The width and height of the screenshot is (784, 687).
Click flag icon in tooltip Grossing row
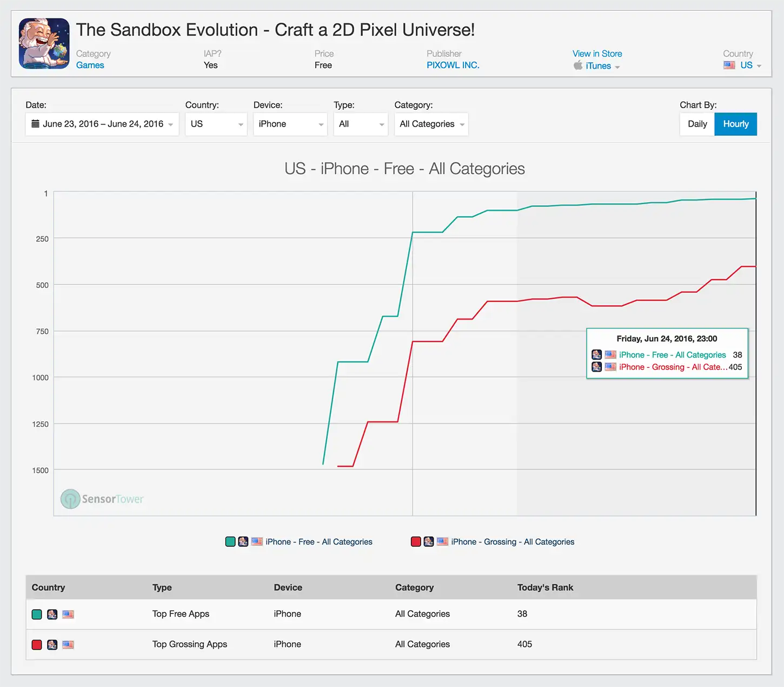click(610, 367)
